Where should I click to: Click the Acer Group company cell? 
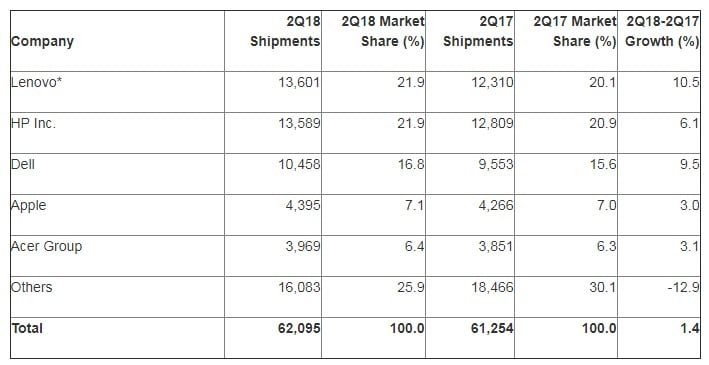pyautogui.click(x=47, y=247)
